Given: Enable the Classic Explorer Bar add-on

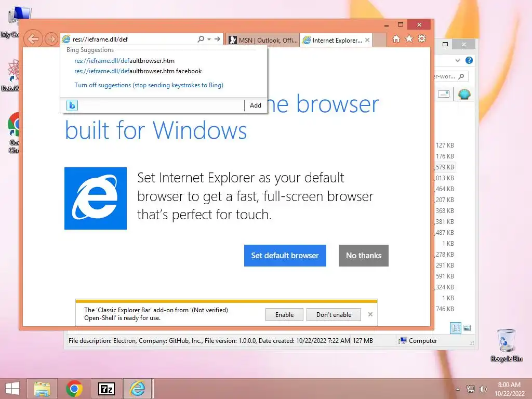Looking at the screenshot, I should [x=284, y=314].
